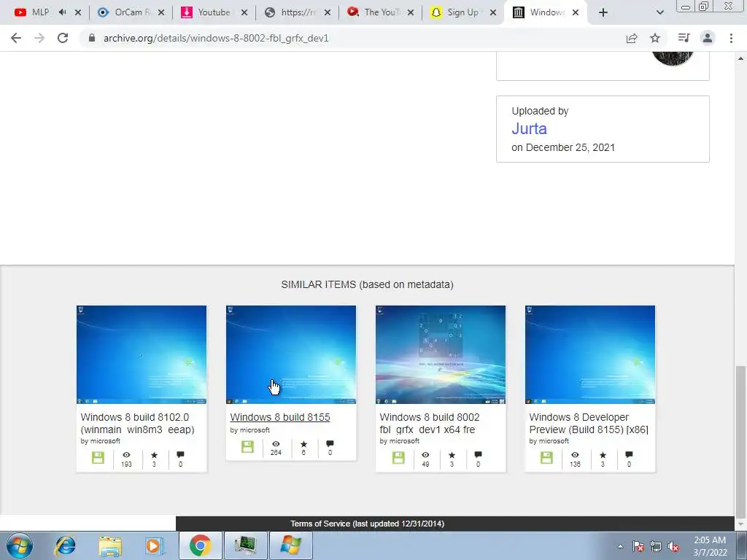Open Windows Media Player from taskbar
The image size is (747, 560).
click(155, 545)
